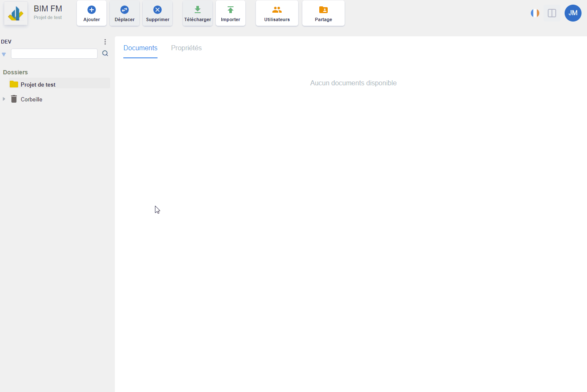587x392 pixels.
Task: Toggle the split panel layout icon
Action: click(552, 13)
